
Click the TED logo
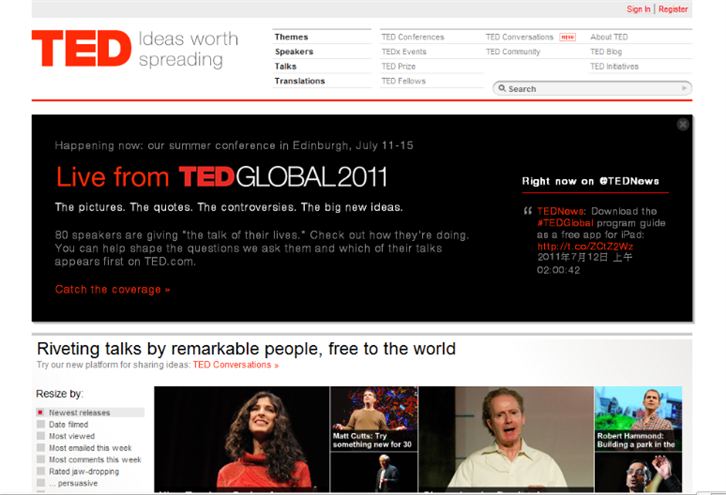coord(81,48)
